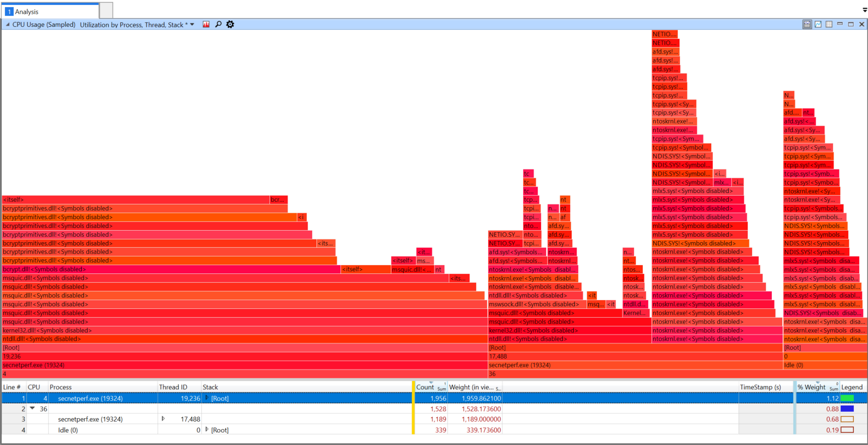Click the mswsock.dll flame block
Viewport: 868px width, 445px height.
click(x=537, y=305)
